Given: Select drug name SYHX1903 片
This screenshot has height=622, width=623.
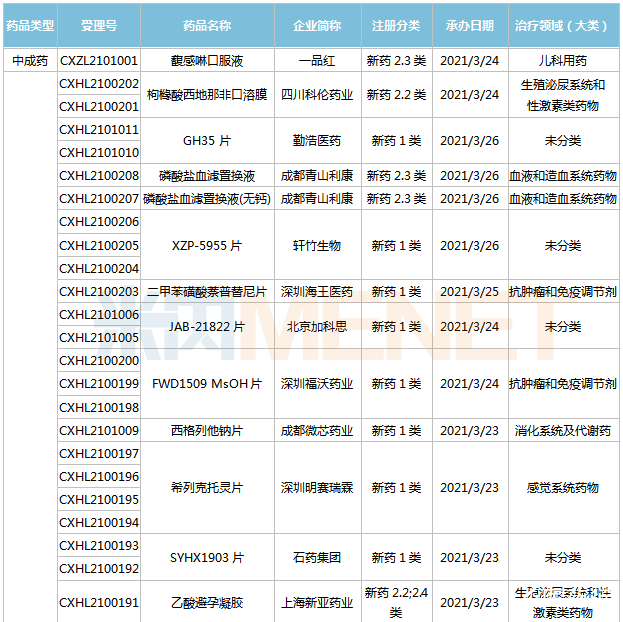Looking at the screenshot, I should click(x=207, y=558).
